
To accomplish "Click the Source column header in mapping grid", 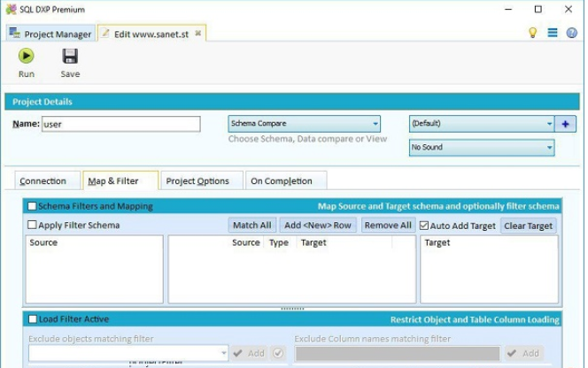I will (246, 242).
